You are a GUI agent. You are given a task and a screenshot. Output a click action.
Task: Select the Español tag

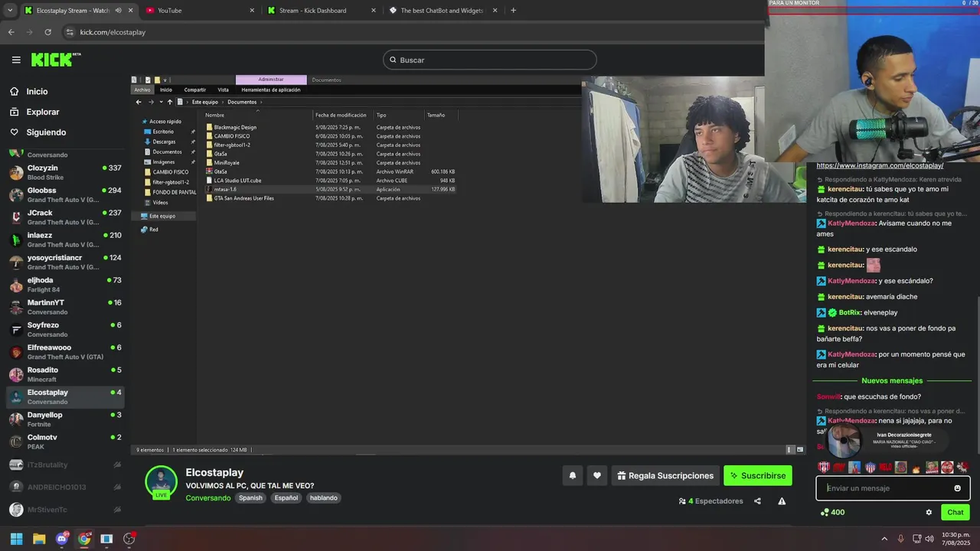pyautogui.click(x=286, y=497)
